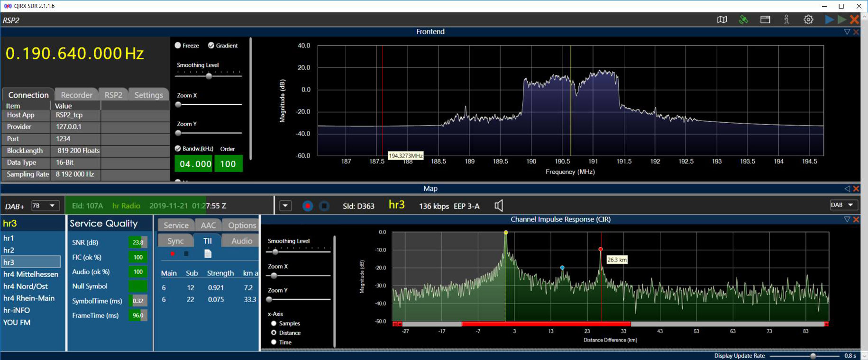The width and height of the screenshot is (868, 360).
Task: Open the TII log file icon
Action: [208, 254]
